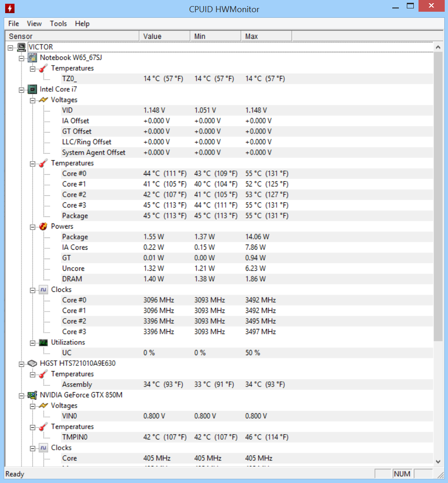
Task: Click the Utilizations graph icon
Action: tap(44, 342)
